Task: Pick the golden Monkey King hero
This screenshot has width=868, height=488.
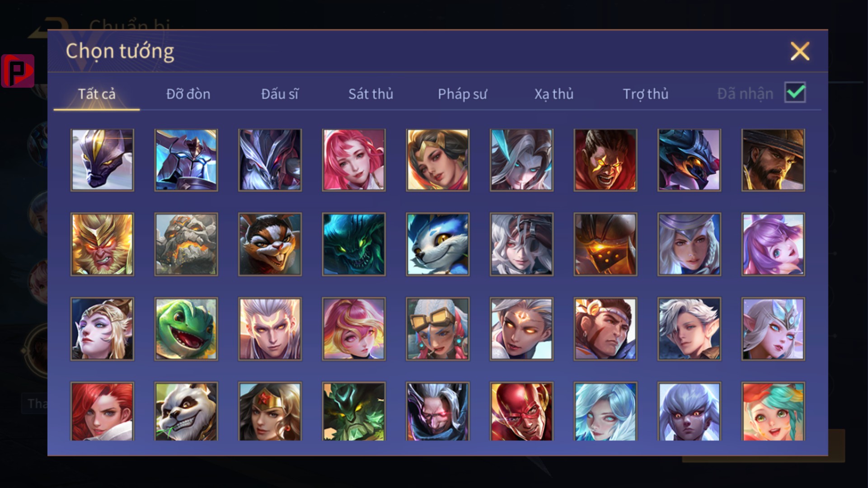Action: click(102, 244)
